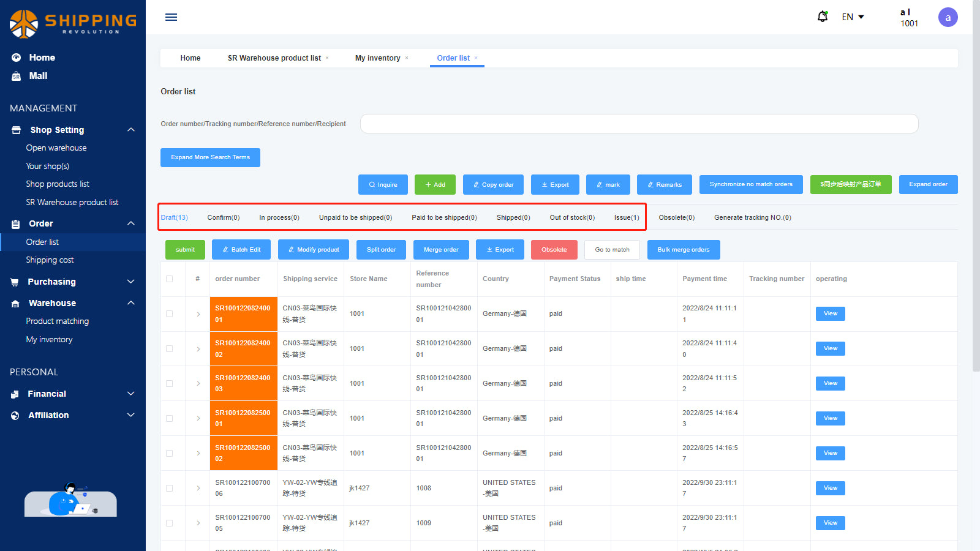Viewport: 980px width, 551px height.
Task: Click Expand More Search Terms button
Action: [x=210, y=157]
